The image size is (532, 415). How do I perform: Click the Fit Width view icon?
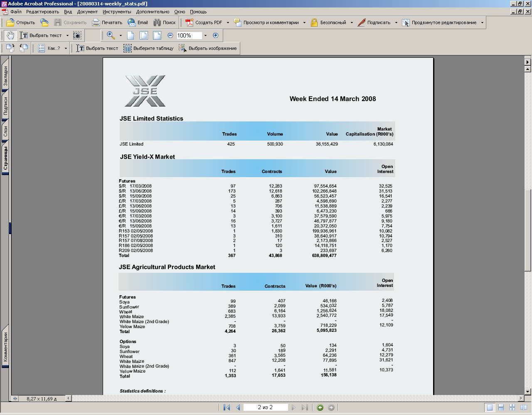157,35
